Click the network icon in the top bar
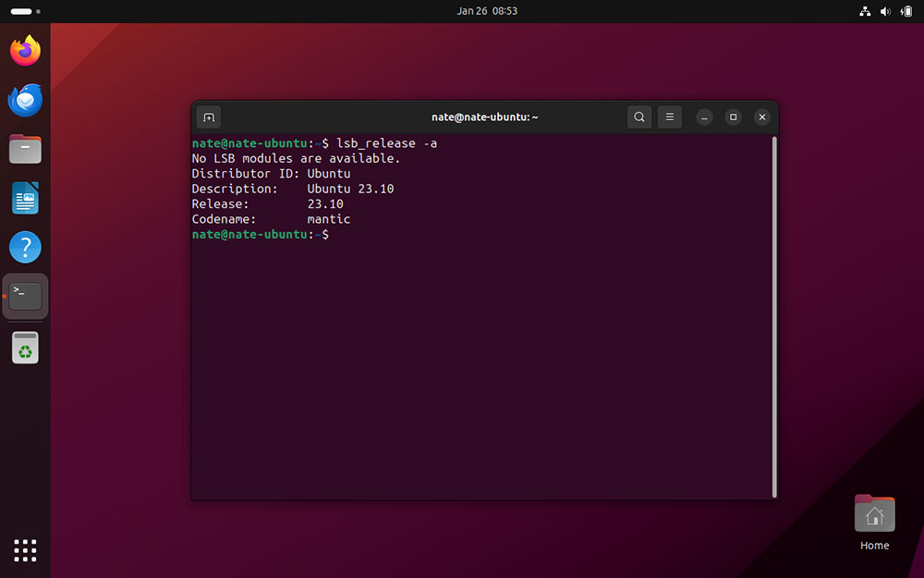The width and height of the screenshot is (924, 578). (865, 11)
